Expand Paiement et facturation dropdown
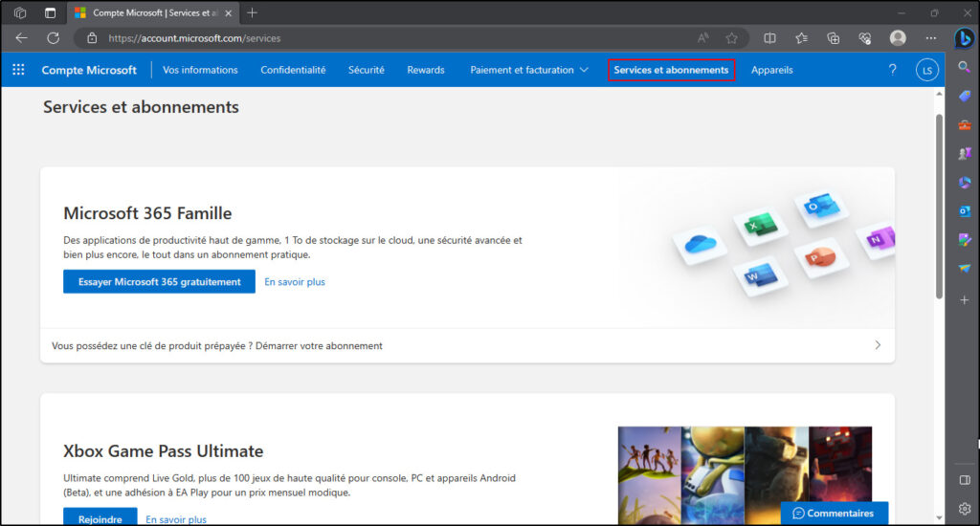Image resolution: width=980 pixels, height=526 pixels. [x=528, y=70]
